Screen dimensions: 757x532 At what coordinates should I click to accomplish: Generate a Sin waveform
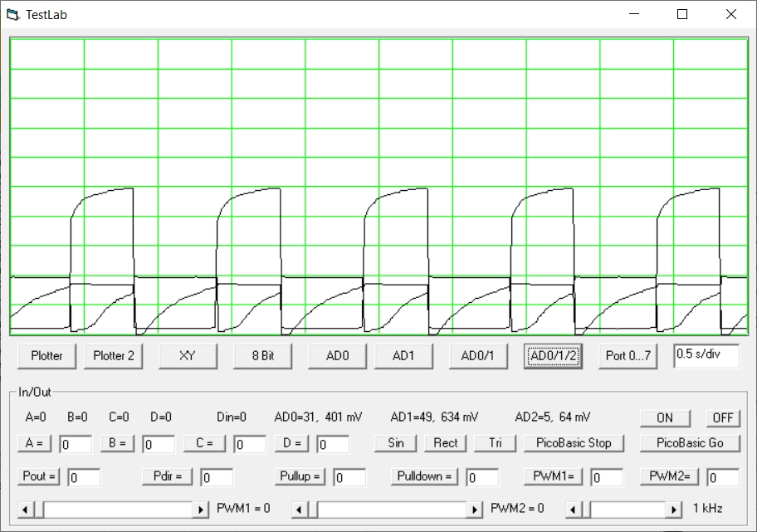pyautogui.click(x=396, y=443)
